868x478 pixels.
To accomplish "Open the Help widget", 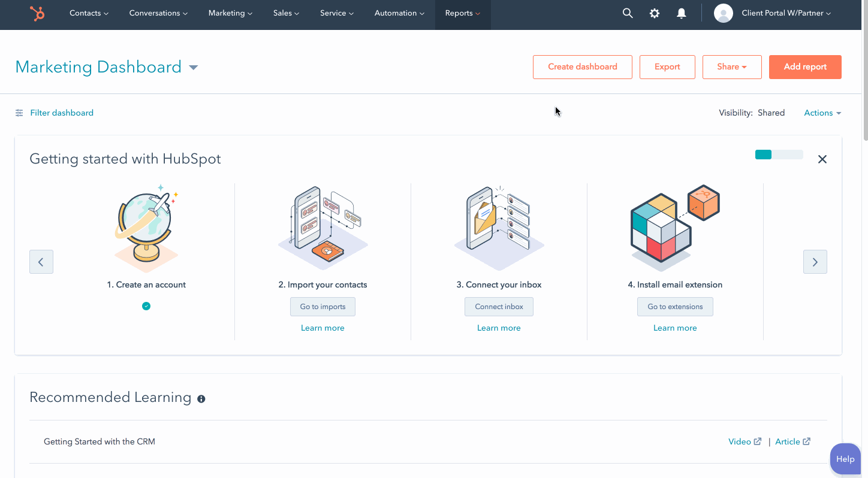I will point(845,459).
